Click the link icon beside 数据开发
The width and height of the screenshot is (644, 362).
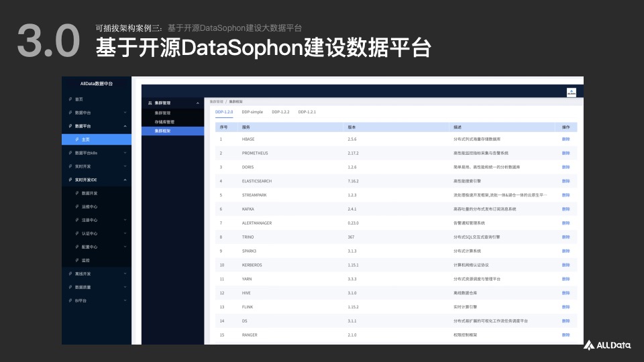click(x=76, y=193)
